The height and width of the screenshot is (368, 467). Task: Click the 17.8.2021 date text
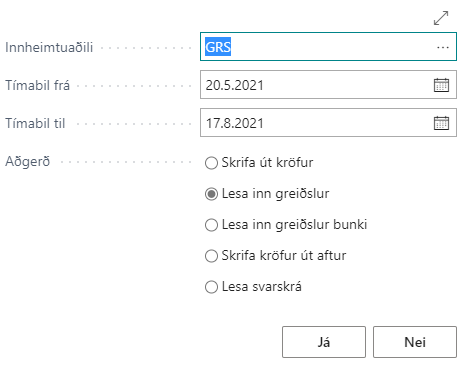click(235, 123)
